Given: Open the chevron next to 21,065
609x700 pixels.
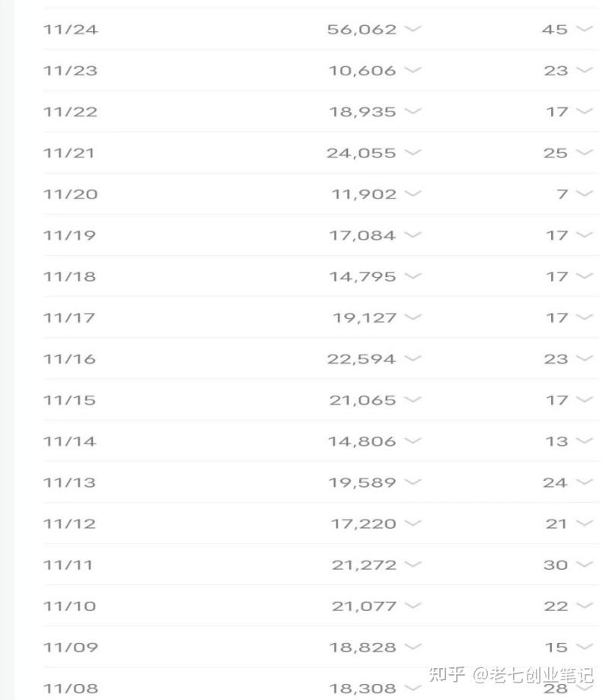Looking at the screenshot, I should (x=413, y=399).
